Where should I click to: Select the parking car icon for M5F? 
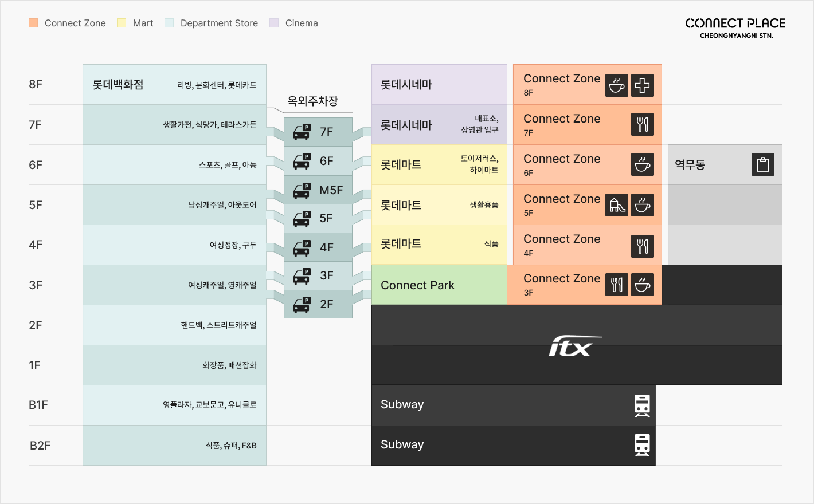tap(302, 190)
